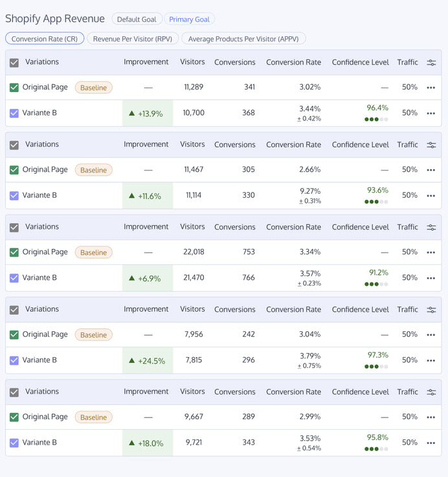This screenshot has height=477, width=448.
Task: Click the +18.0% improvement cell
Action: pyautogui.click(x=148, y=443)
